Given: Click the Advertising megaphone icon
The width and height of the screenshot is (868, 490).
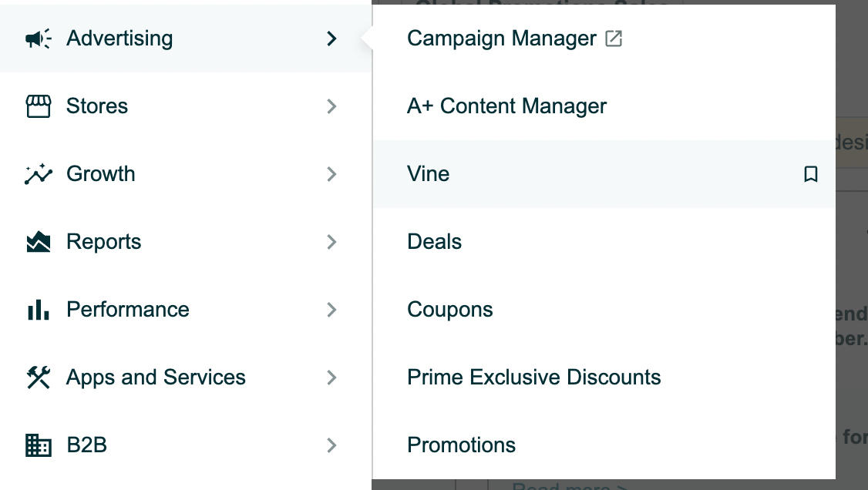Looking at the screenshot, I should (x=39, y=39).
